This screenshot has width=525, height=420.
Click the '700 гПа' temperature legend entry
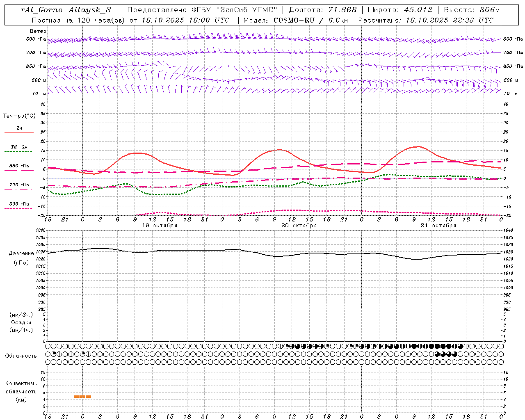19,185
